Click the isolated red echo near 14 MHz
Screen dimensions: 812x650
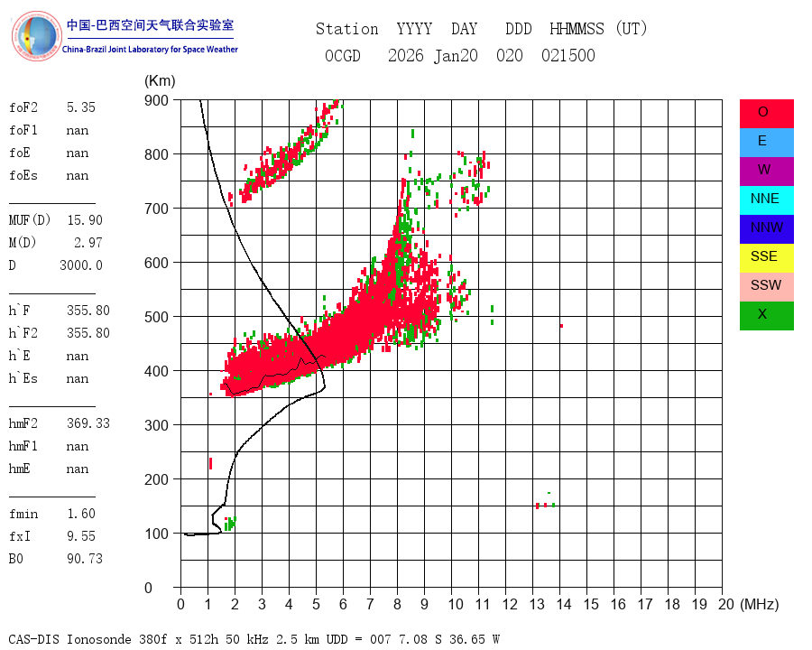[561, 326]
